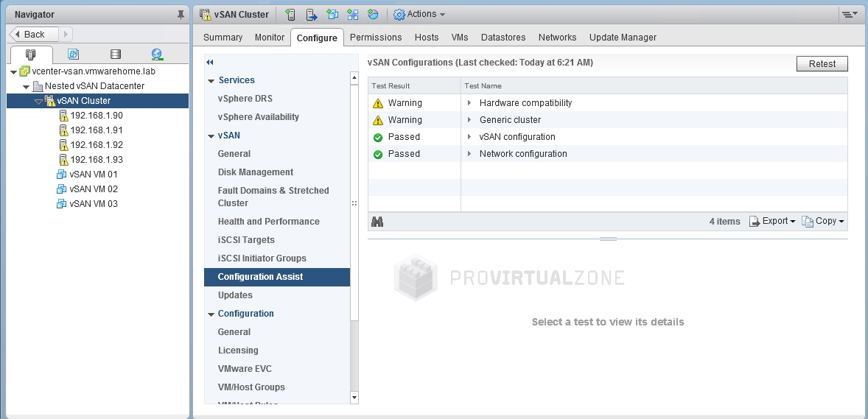Collapse the vcenter-vsan.vmwarehome.lab tree node
This screenshot has height=419, width=868.
coord(14,72)
